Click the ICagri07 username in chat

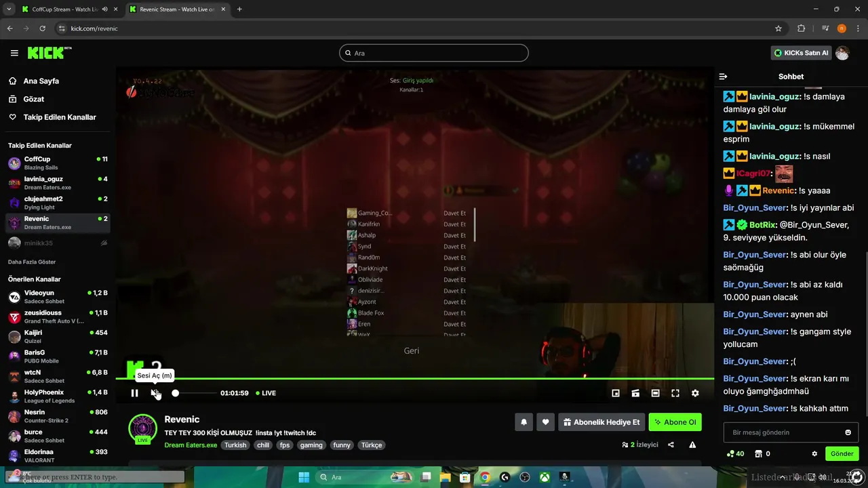click(753, 174)
